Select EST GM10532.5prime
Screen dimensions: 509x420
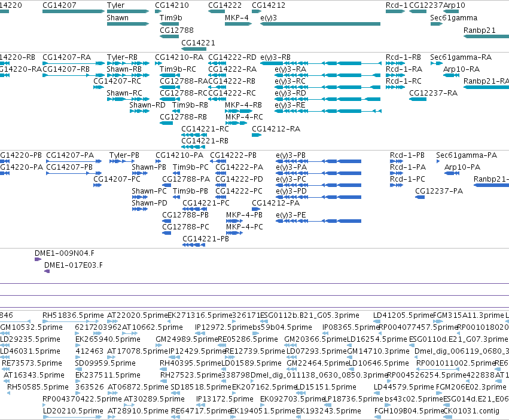click(x=31, y=327)
